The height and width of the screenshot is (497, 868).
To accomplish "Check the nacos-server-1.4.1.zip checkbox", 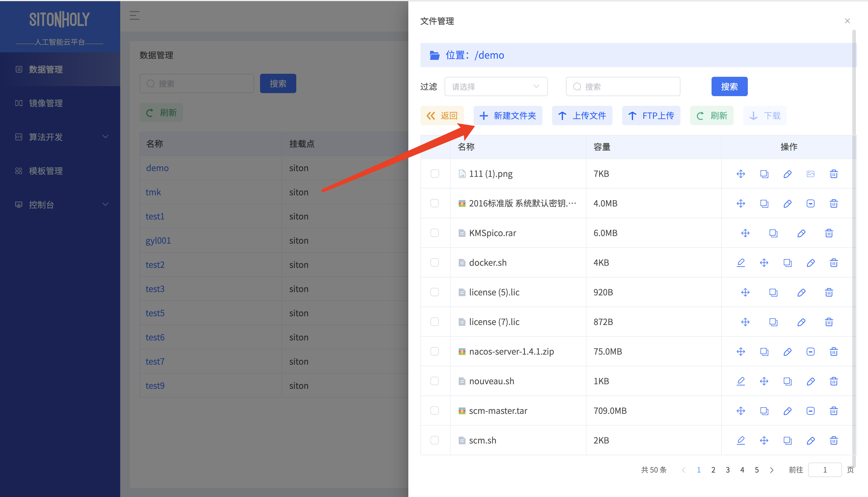I will click(x=434, y=351).
